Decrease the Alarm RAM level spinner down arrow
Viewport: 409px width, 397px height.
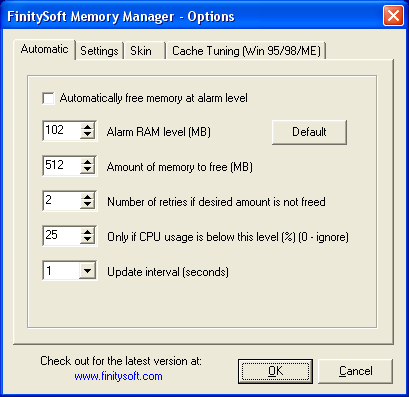(x=87, y=134)
